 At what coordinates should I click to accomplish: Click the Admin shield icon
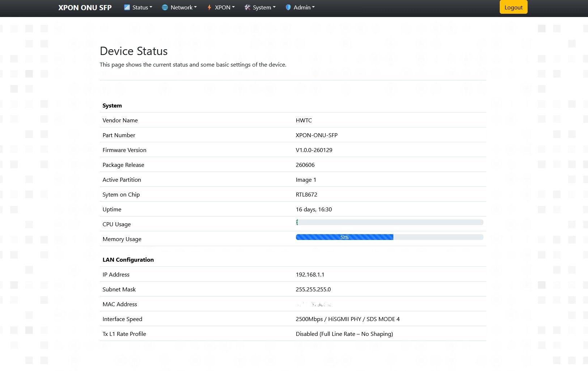[x=288, y=7]
